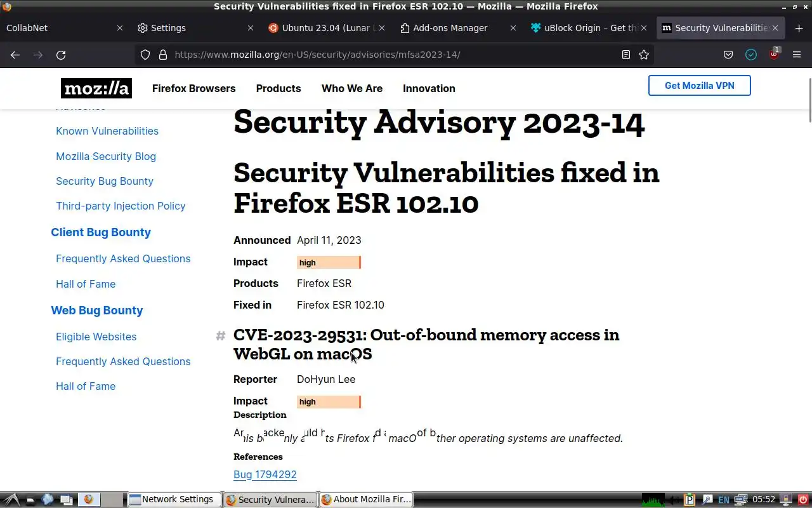Open the taskbar start menu logo
The width and height of the screenshot is (812, 508).
11,500
